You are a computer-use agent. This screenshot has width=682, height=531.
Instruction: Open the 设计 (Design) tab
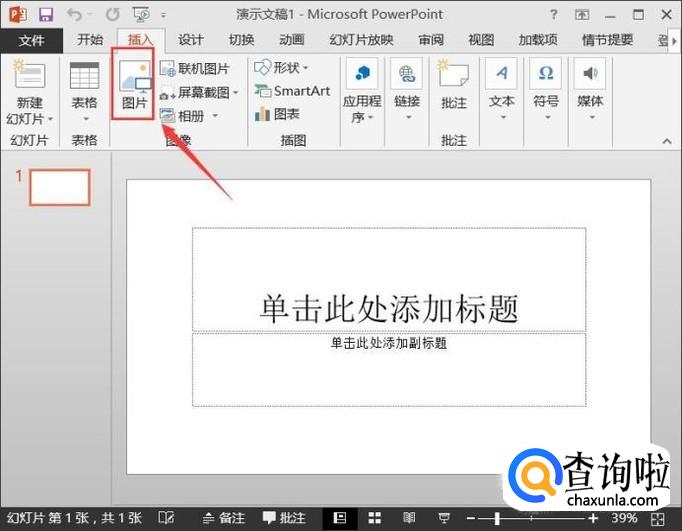(191, 40)
